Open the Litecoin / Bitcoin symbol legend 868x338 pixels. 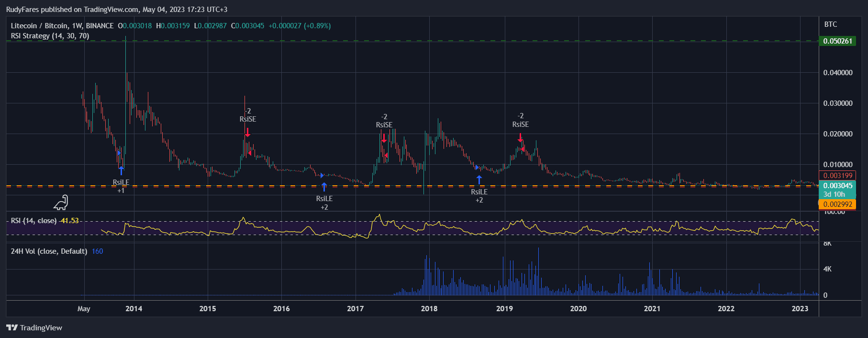62,26
